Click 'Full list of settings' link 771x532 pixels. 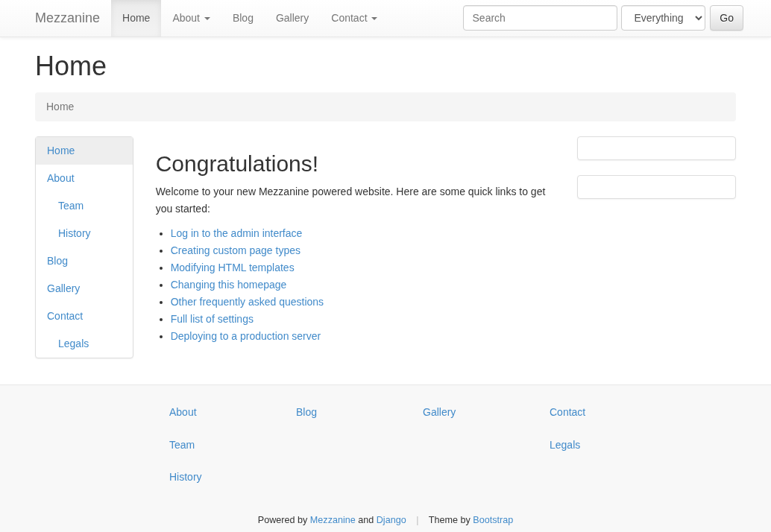[212, 319]
